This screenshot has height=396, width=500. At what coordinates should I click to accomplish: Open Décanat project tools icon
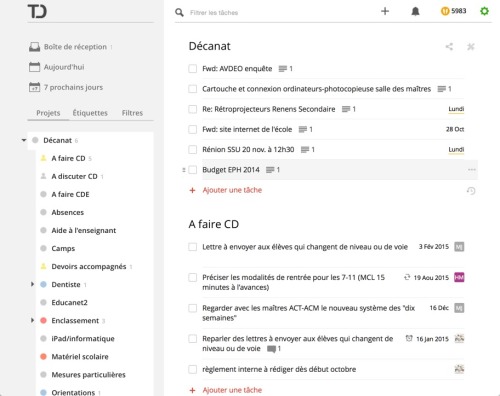pos(471,47)
